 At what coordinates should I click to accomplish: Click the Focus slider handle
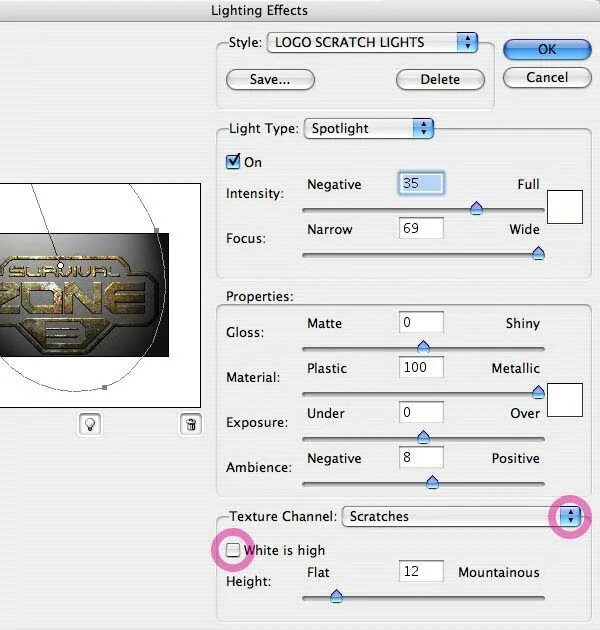pos(538,254)
